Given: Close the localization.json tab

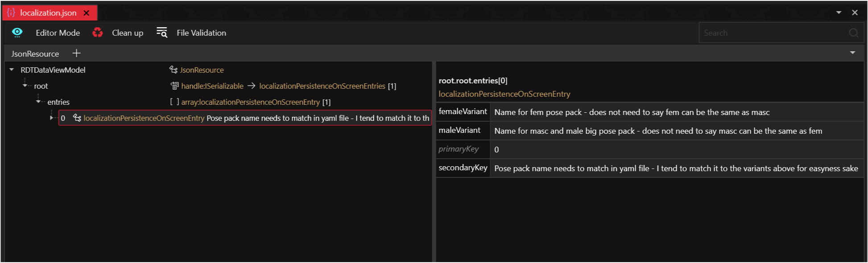Looking at the screenshot, I should [87, 13].
